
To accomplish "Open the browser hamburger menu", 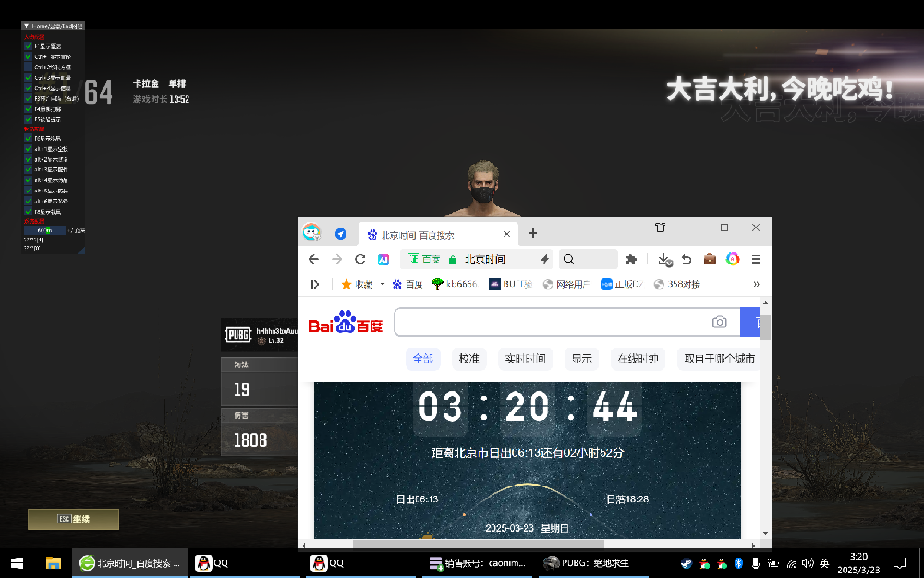I will (756, 259).
